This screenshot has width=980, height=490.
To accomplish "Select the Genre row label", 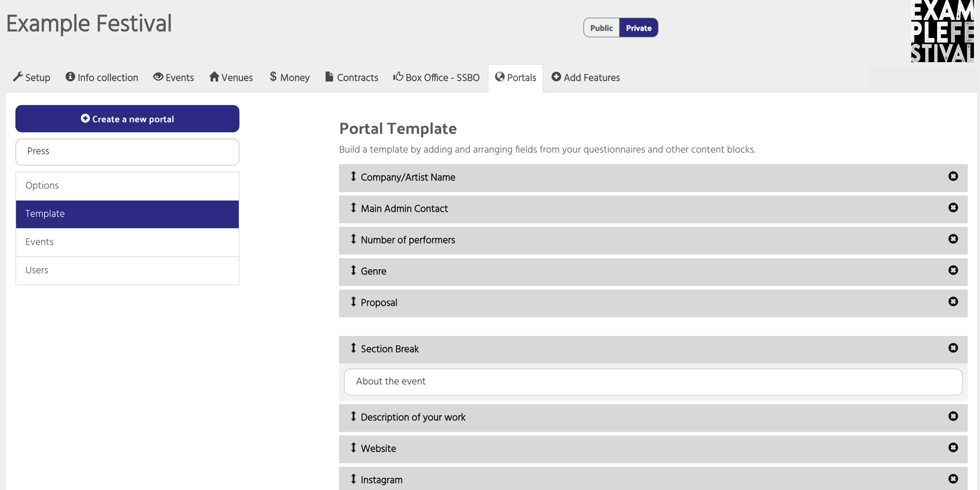I will pyautogui.click(x=373, y=271).
